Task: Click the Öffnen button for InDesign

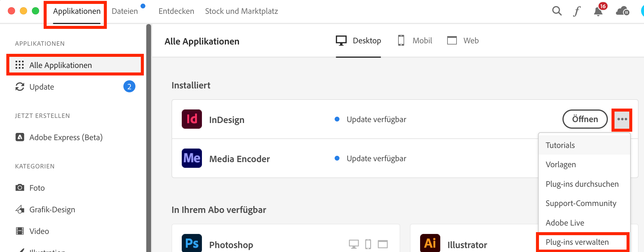Action: pyautogui.click(x=585, y=119)
